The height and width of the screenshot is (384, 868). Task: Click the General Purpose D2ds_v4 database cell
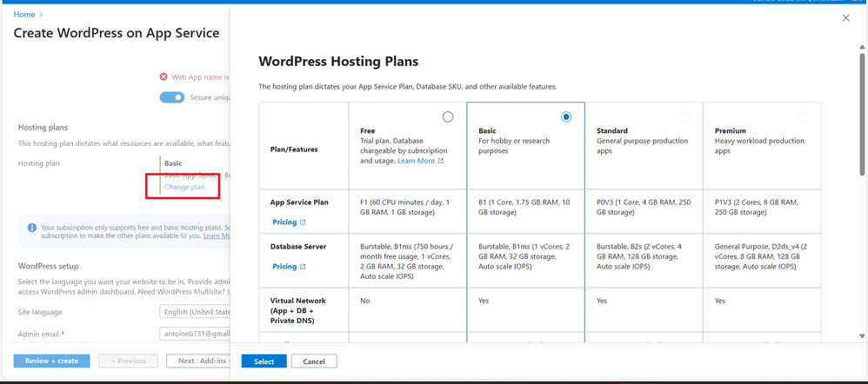tap(762, 261)
